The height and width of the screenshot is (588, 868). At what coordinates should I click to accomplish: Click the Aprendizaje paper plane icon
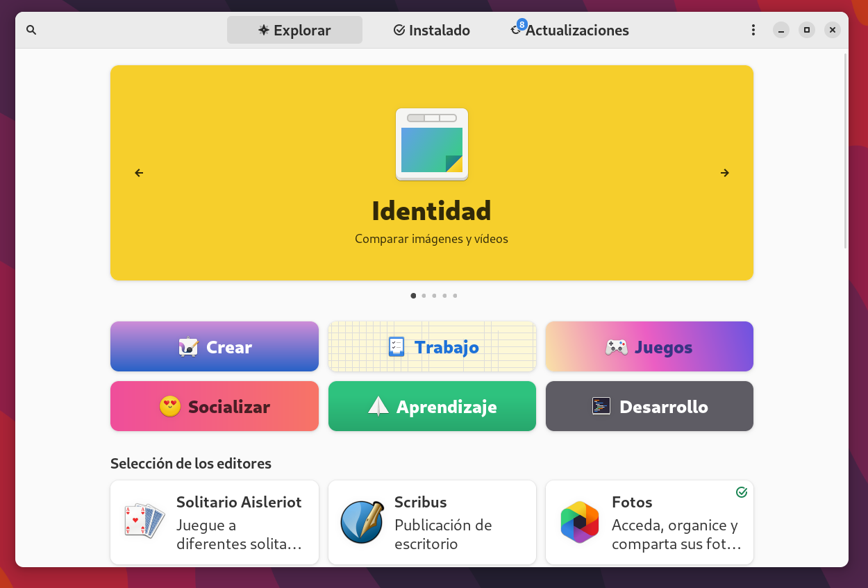click(378, 406)
